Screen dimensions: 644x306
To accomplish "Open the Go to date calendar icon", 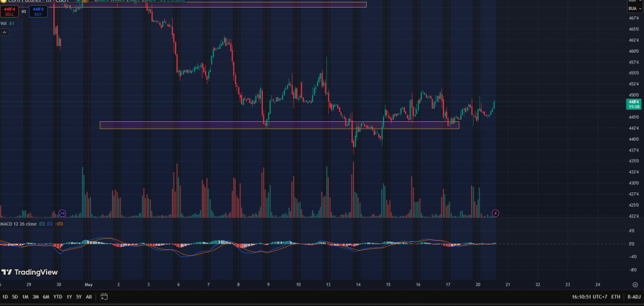I will click(x=104, y=296).
